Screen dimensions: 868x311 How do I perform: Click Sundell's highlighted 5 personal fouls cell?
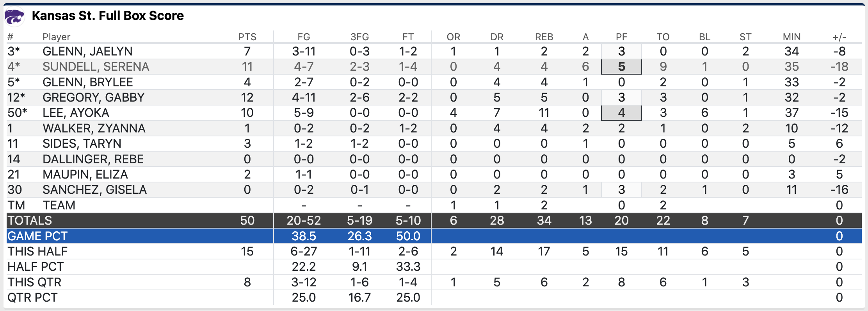621,66
